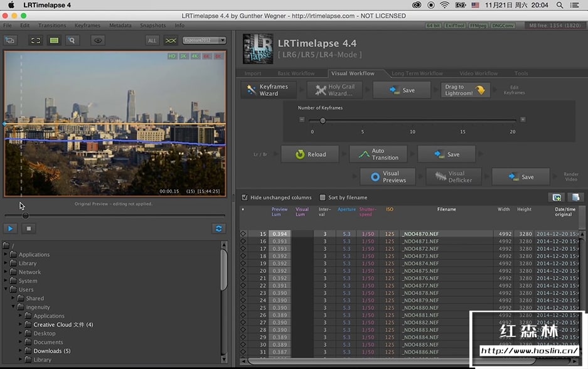
Task: Select the Documents folder in the tree
Action: click(48, 342)
